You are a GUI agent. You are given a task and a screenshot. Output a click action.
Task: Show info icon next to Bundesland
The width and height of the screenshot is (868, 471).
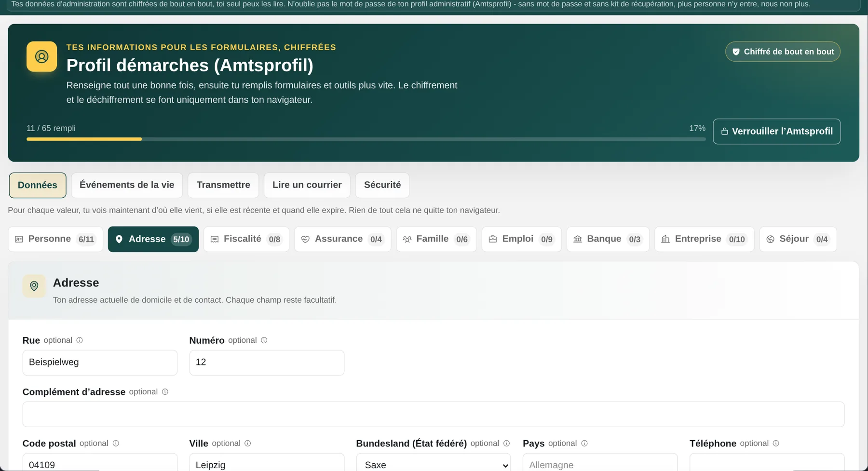coord(506,444)
